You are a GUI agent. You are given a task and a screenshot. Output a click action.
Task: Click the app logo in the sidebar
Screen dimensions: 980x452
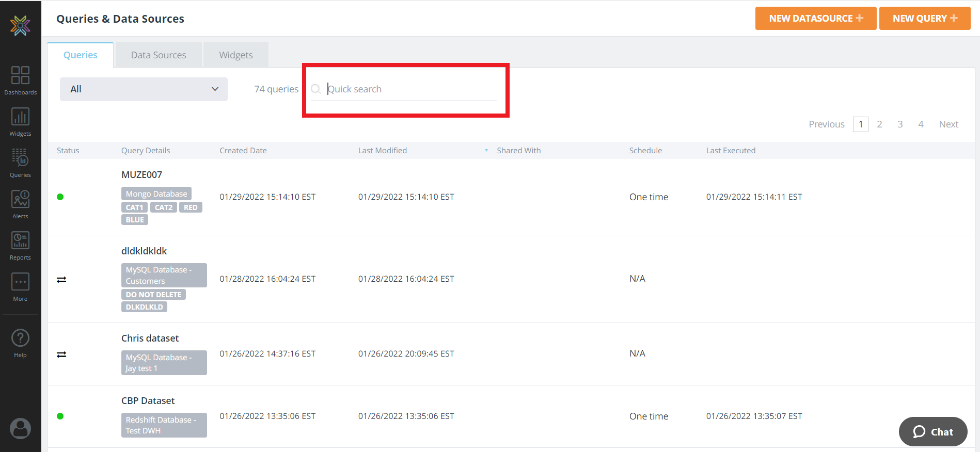click(20, 25)
